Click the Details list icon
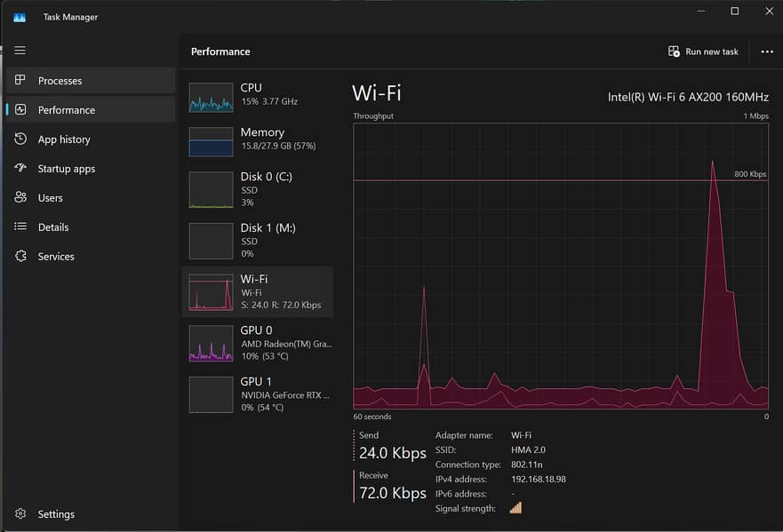783x532 pixels. (20, 227)
